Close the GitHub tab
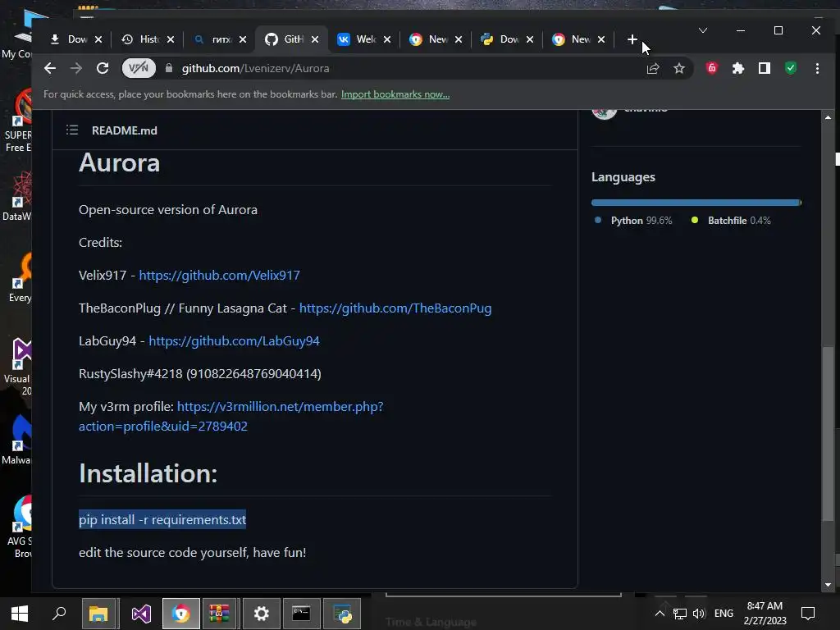This screenshot has width=840, height=630. point(315,39)
